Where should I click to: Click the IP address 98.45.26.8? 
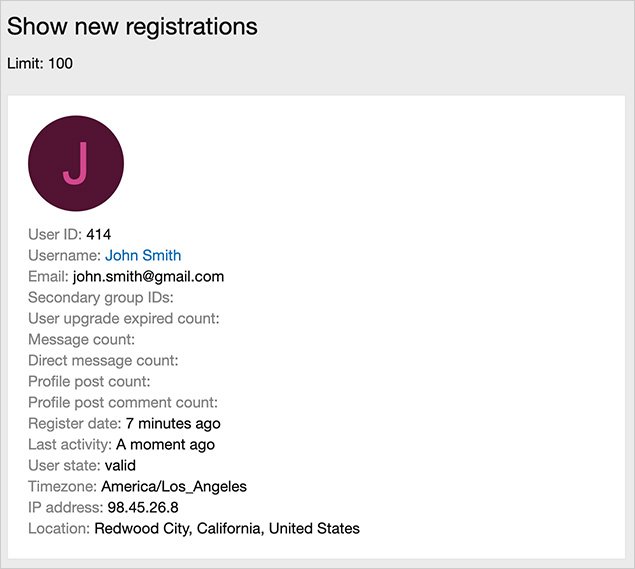coord(143,507)
